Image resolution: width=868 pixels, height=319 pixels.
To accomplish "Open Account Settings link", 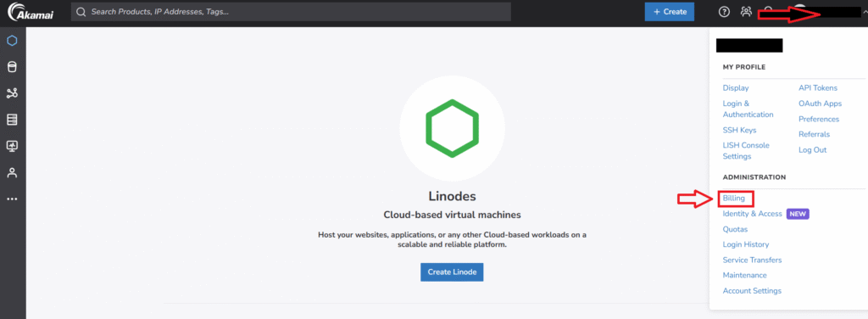I will [x=753, y=291].
